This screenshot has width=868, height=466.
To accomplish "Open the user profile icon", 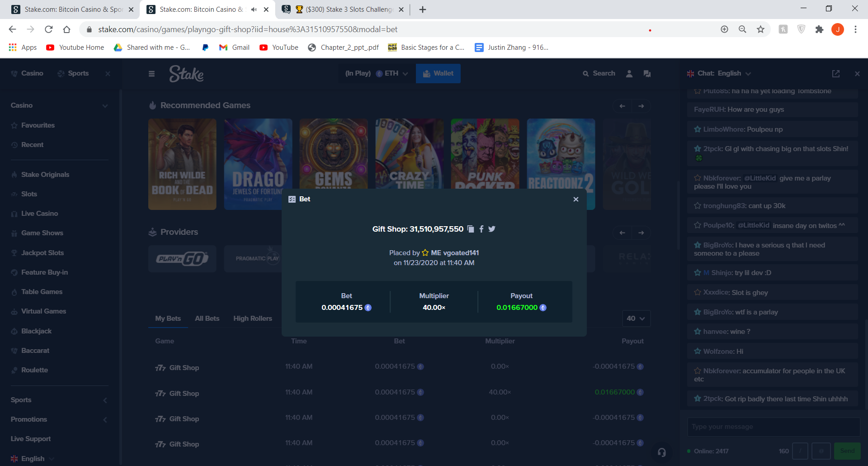I will 629,73.
